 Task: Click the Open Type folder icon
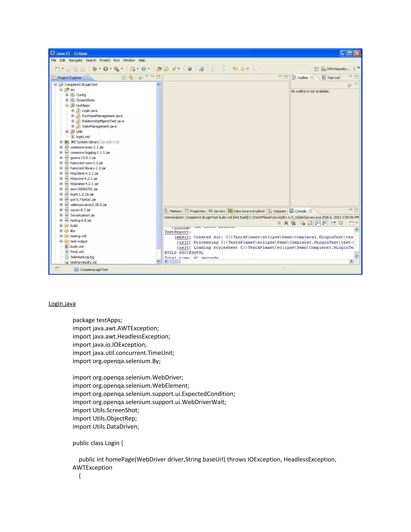pyautogui.click(x=159, y=69)
